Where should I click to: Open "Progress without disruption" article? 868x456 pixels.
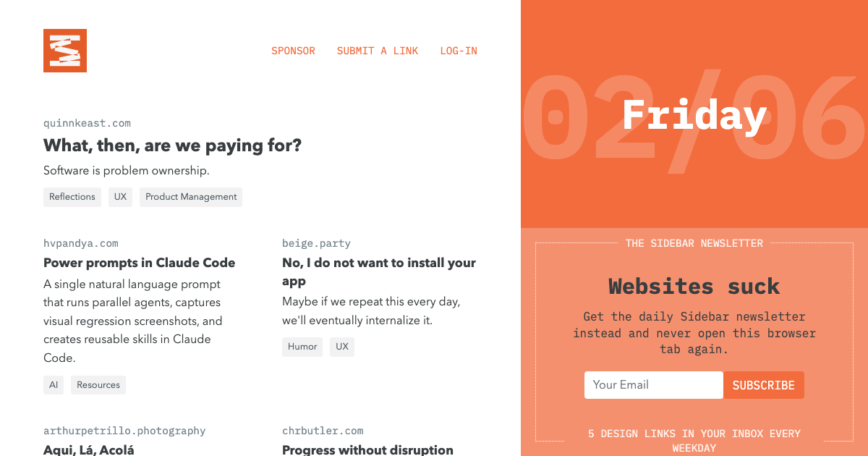click(x=367, y=449)
